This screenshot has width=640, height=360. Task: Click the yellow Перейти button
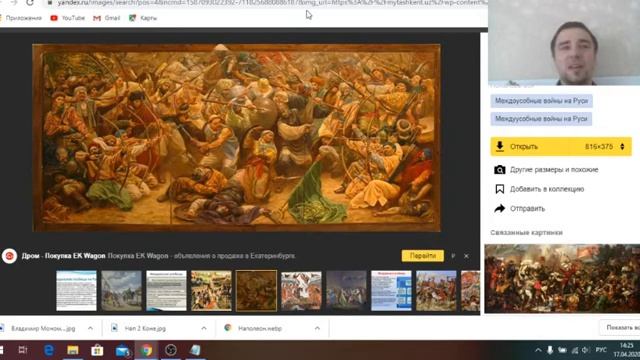422,256
